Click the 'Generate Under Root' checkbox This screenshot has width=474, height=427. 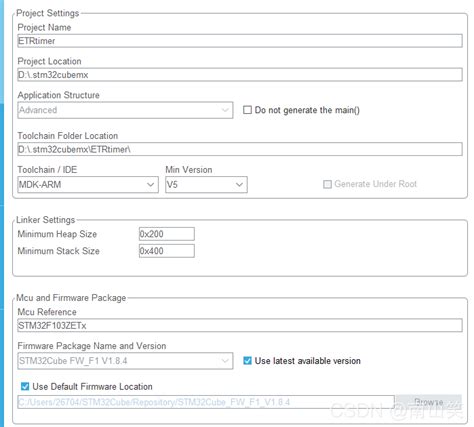pyautogui.click(x=327, y=184)
